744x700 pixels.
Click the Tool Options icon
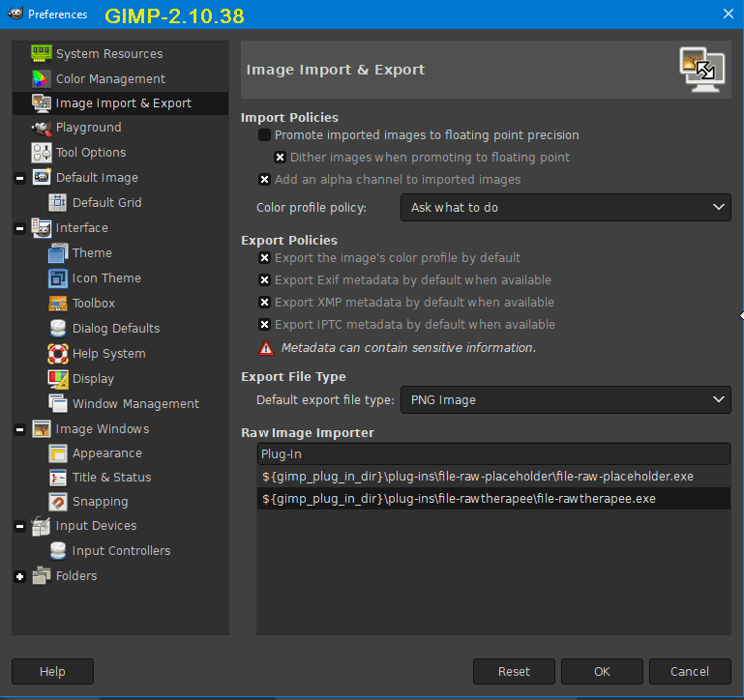point(41,153)
